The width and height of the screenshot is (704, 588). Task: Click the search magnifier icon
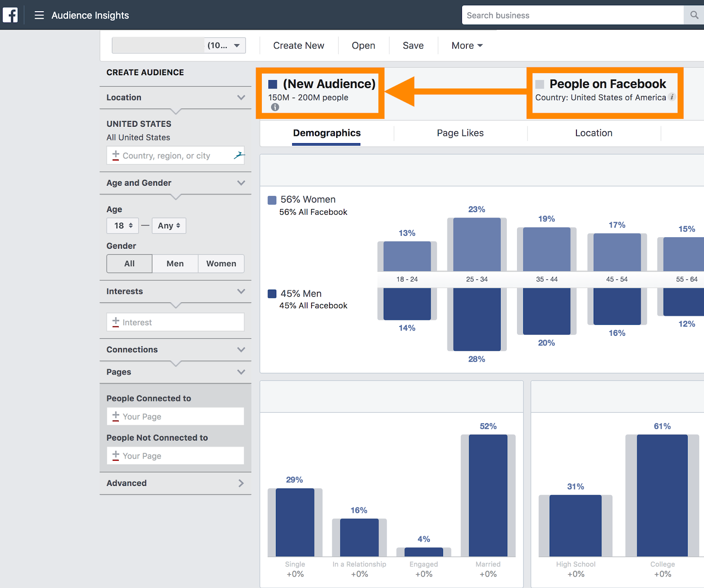(x=694, y=15)
